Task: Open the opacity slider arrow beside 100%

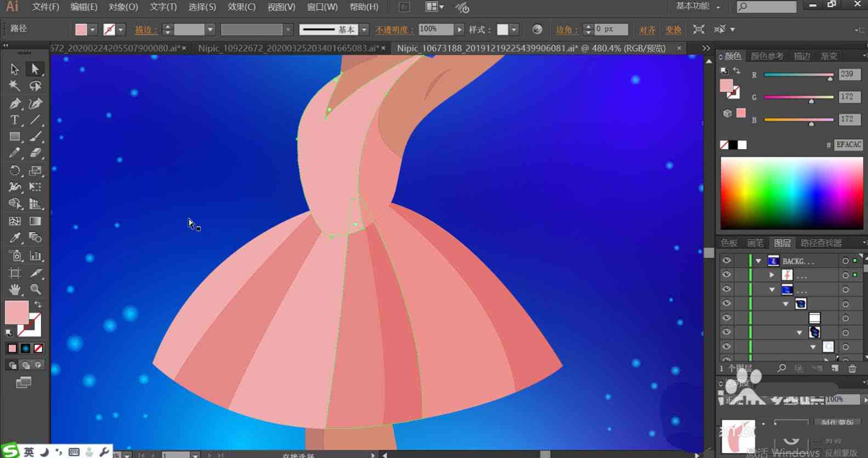Action: (459, 30)
